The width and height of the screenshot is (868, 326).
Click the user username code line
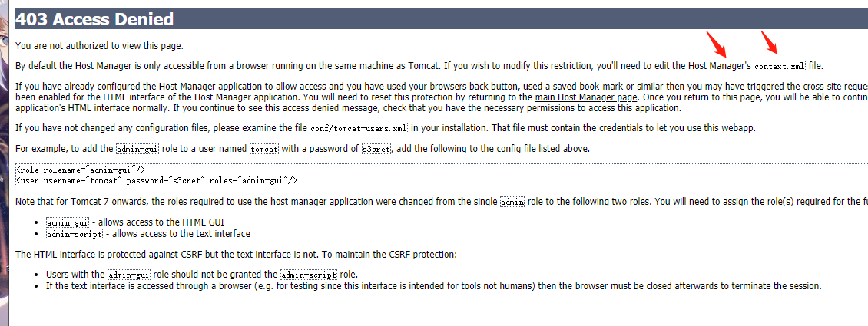(156, 180)
